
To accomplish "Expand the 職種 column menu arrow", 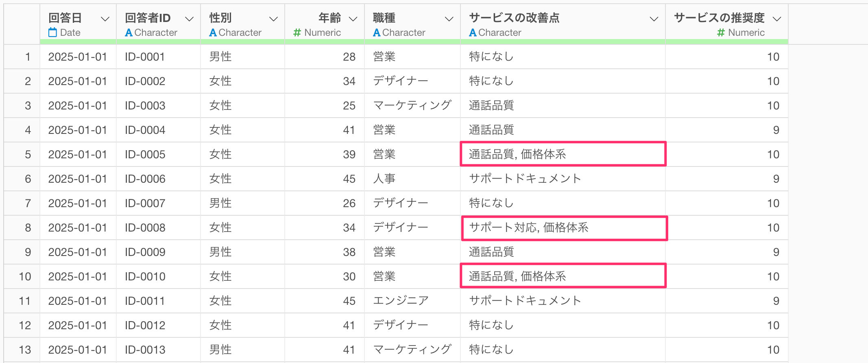I will (x=449, y=19).
